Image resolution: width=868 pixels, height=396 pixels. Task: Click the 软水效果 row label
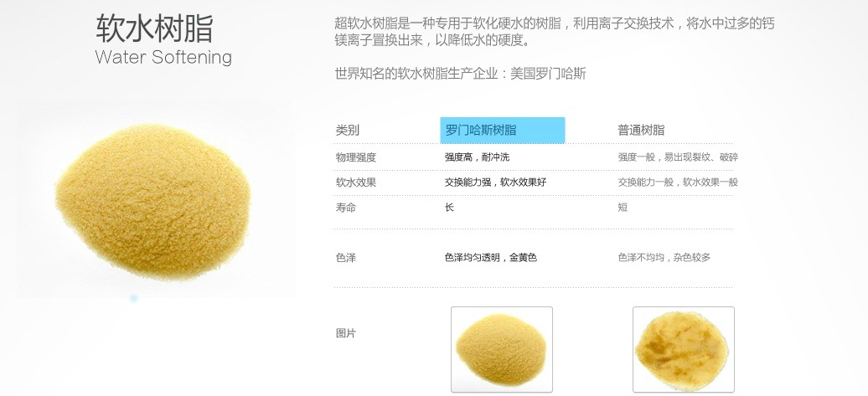pyautogui.click(x=355, y=182)
